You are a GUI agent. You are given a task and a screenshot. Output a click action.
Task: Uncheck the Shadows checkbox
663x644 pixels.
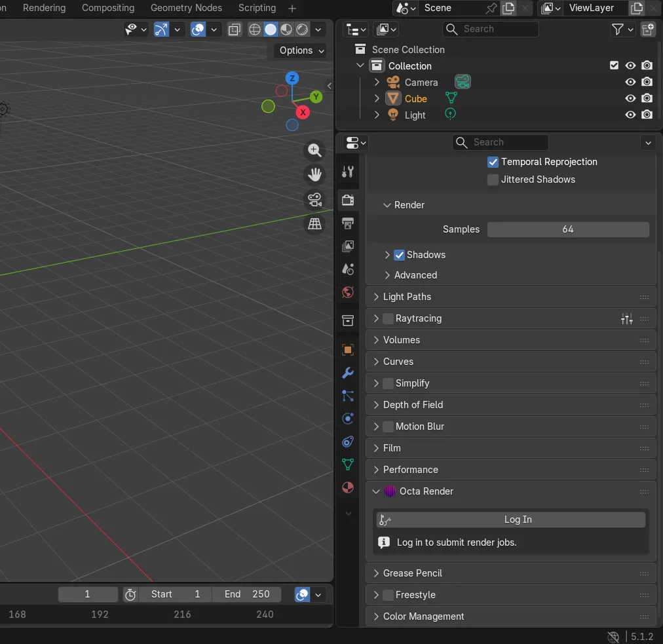click(399, 255)
